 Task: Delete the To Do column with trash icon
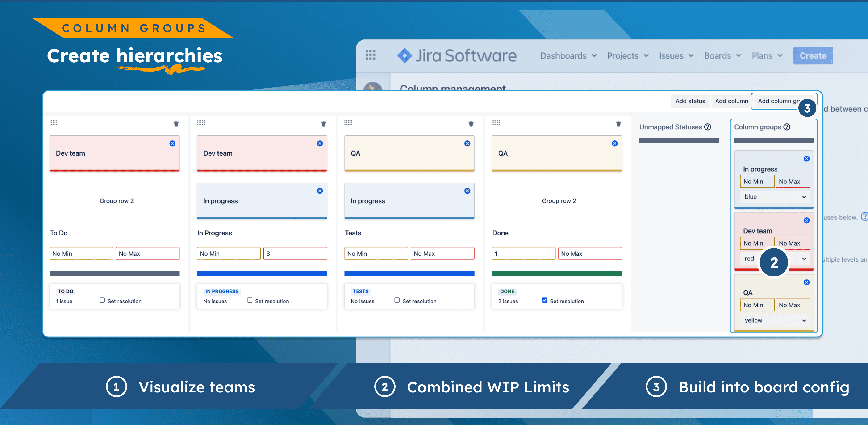coord(176,124)
